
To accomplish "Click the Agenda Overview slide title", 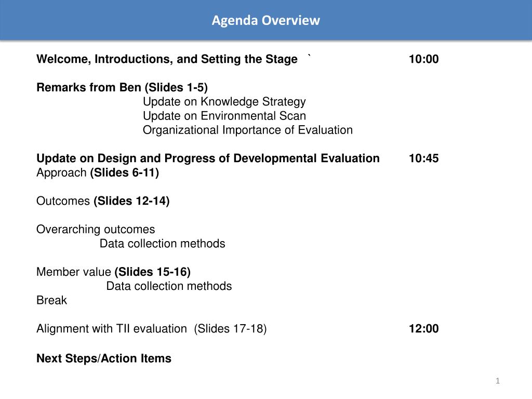I will 265,20.
